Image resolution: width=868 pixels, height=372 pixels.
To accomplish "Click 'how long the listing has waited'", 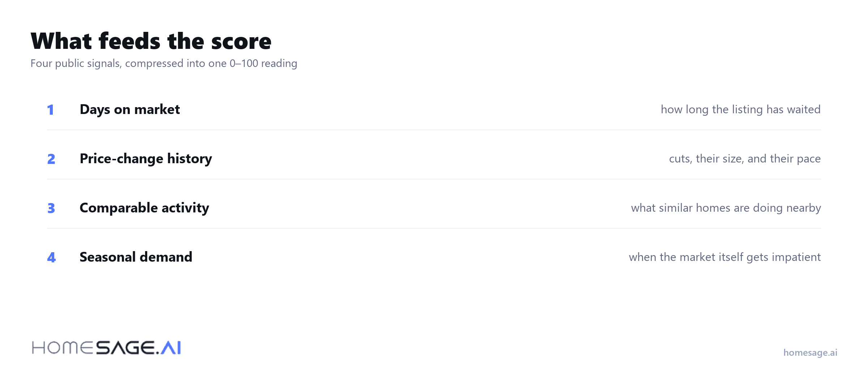I will click(741, 110).
